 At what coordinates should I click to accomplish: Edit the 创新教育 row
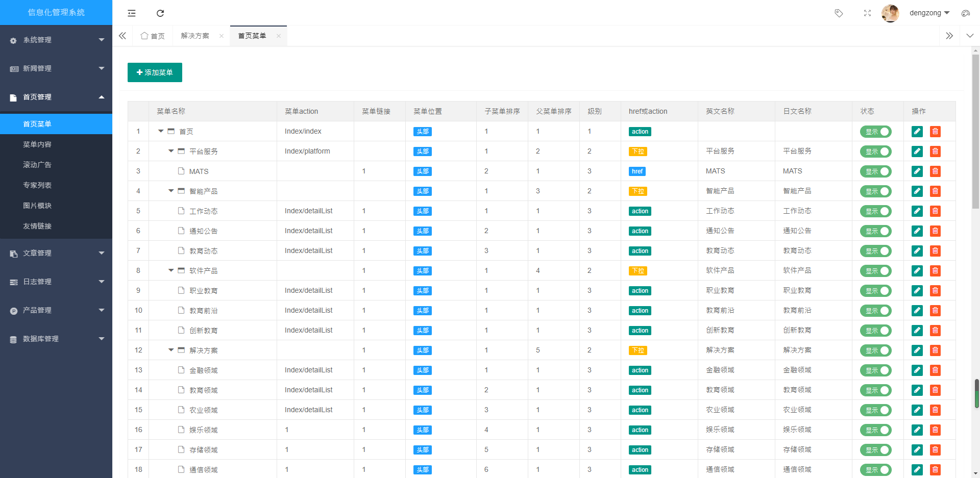coord(917,331)
